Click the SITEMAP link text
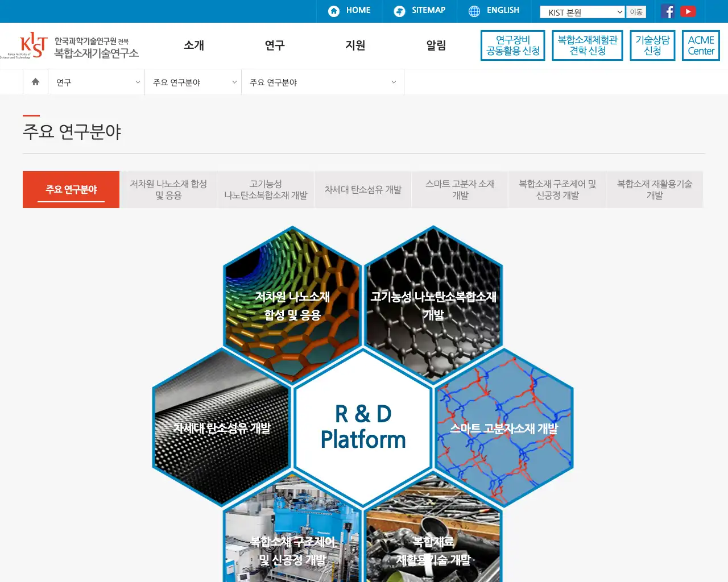This screenshot has width=728, height=582. point(428,10)
